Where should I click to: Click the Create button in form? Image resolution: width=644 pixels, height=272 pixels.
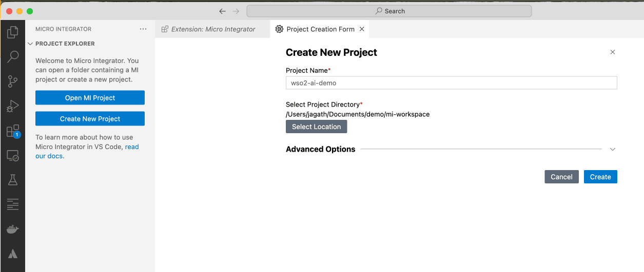(600, 177)
